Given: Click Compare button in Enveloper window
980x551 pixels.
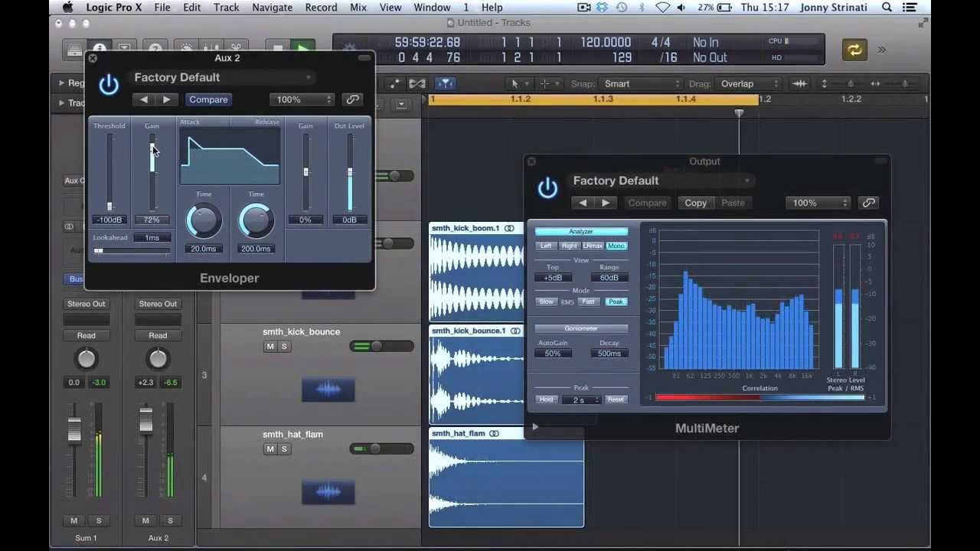Looking at the screenshot, I should click(208, 99).
